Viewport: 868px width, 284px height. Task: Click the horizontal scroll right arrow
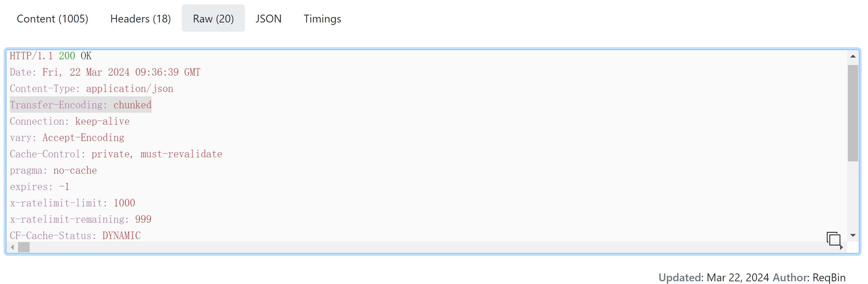tap(841, 247)
